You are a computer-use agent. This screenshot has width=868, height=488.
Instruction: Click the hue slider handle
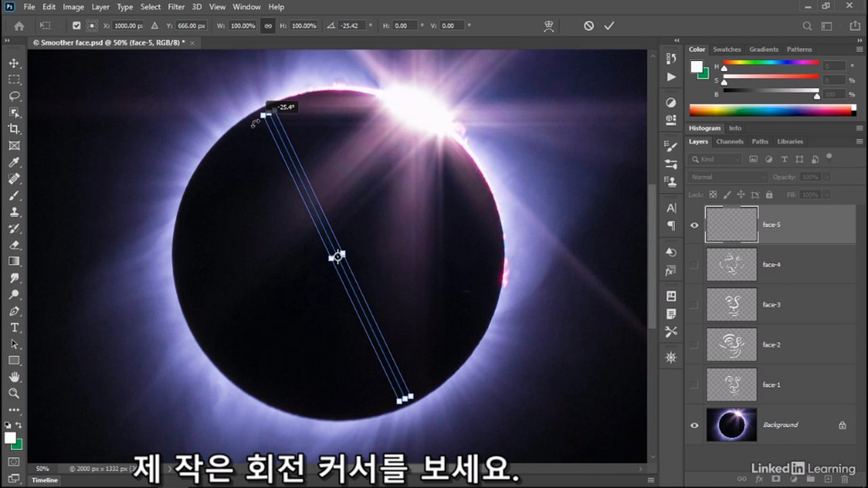724,68
